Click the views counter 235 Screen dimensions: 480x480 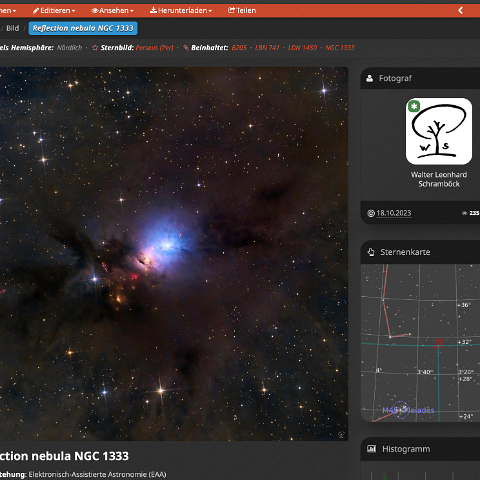coord(471,213)
